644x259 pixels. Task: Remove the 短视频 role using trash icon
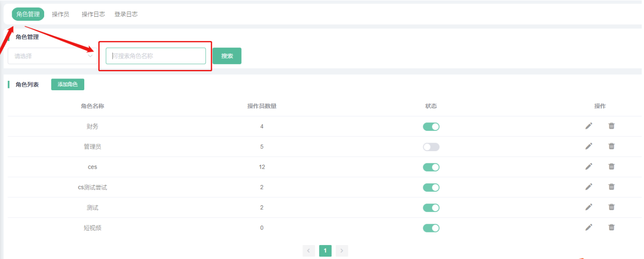tap(611, 227)
